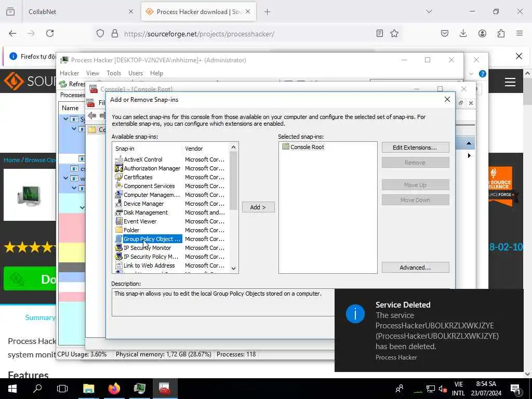Click the Move Down button
This screenshot has height=399, width=532.
click(415, 200)
